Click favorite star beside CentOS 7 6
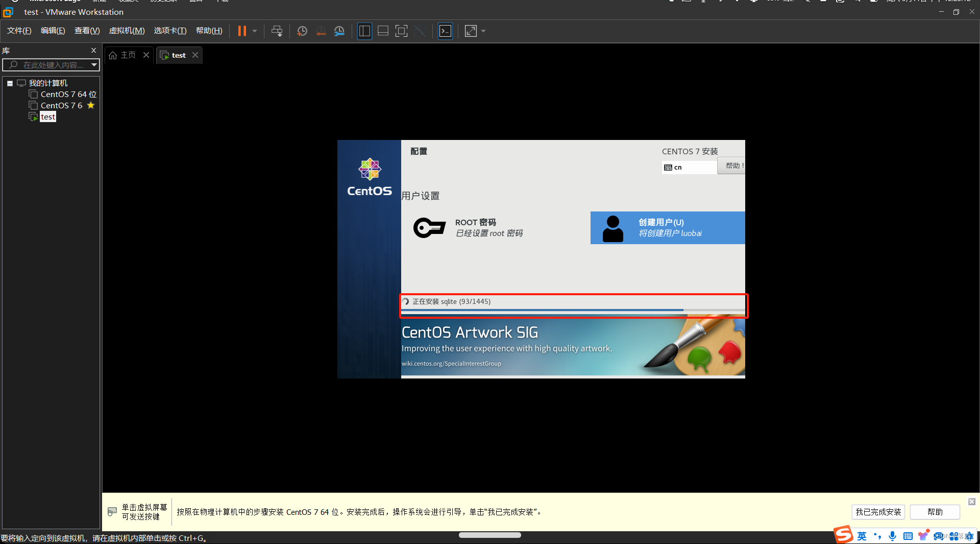Viewport: 980px width, 544px height. pos(91,105)
